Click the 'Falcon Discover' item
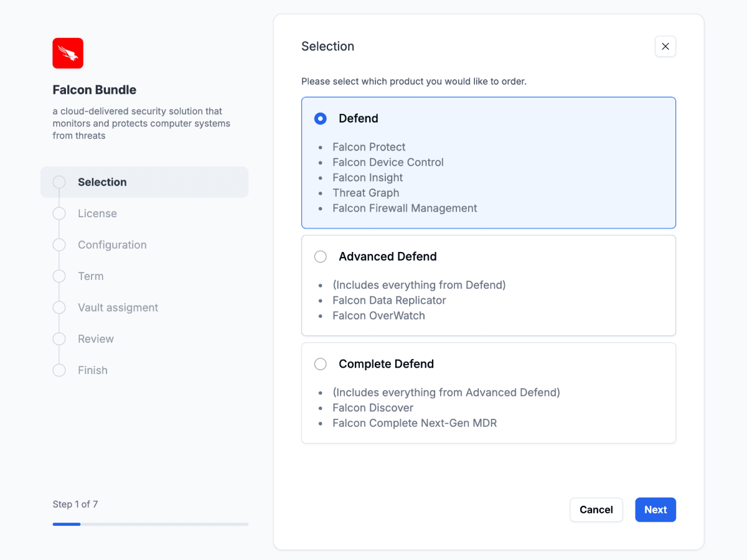Screen dimensions: 747x560 pos(373,408)
